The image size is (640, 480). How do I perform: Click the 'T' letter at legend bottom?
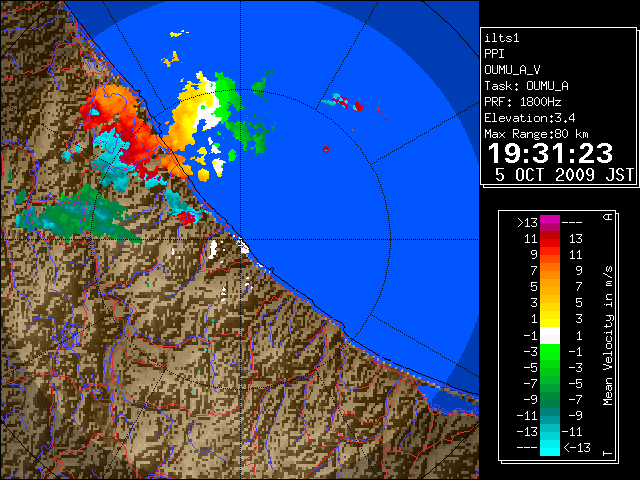pyautogui.click(x=608, y=453)
